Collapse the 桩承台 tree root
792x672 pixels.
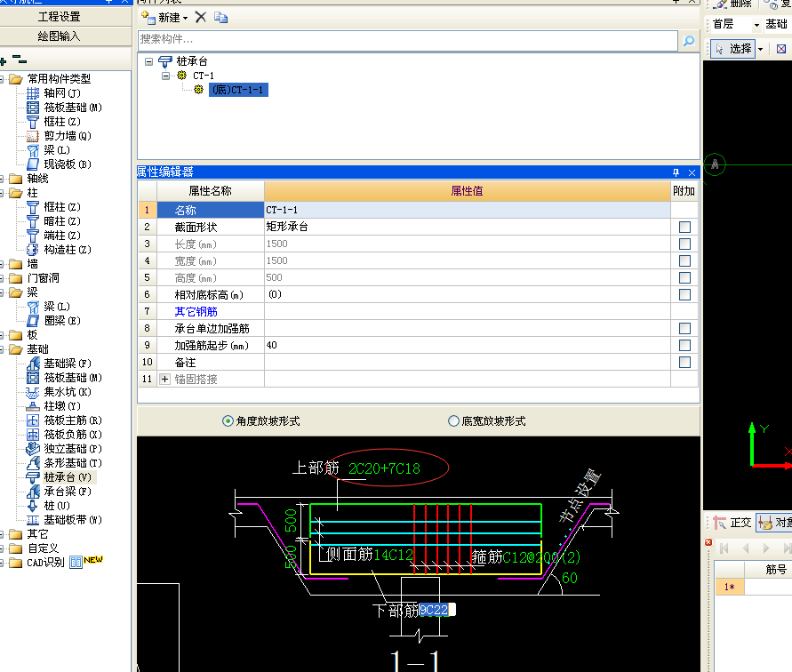(x=148, y=61)
